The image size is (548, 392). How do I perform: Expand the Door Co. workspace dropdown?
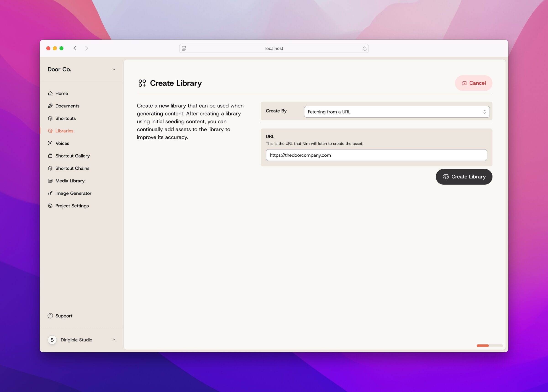[x=114, y=69]
